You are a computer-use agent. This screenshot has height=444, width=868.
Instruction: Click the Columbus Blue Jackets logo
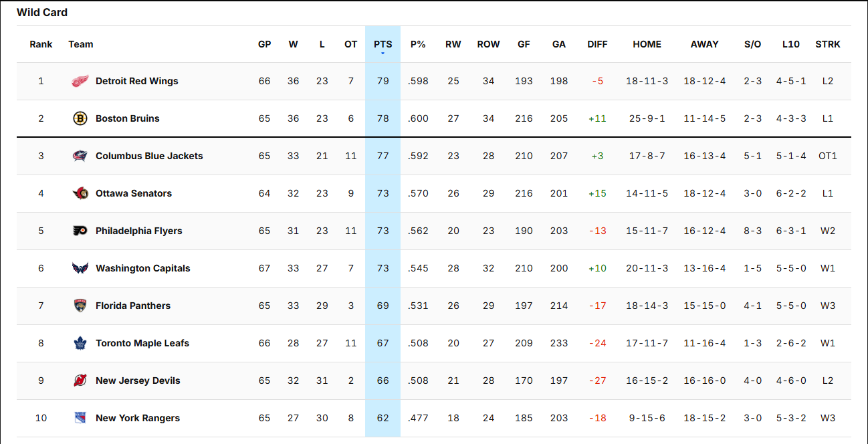80,156
